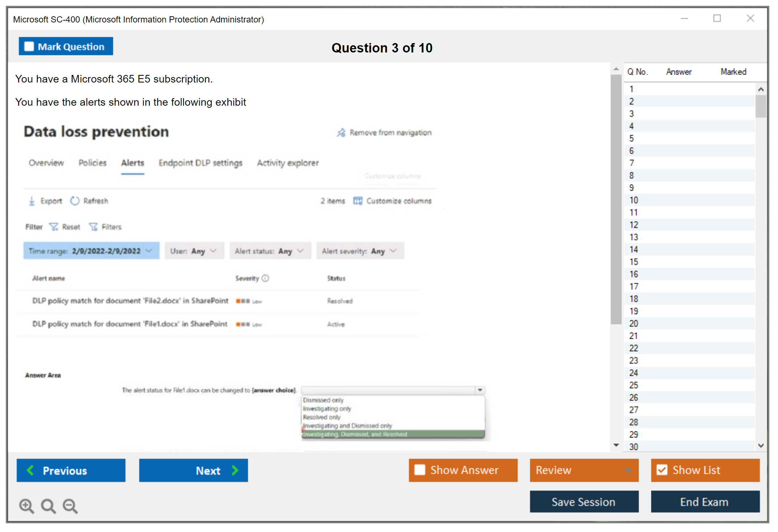Click the Reset filter funnel icon
This screenshot has height=532, width=778.
pyautogui.click(x=54, y=227)
